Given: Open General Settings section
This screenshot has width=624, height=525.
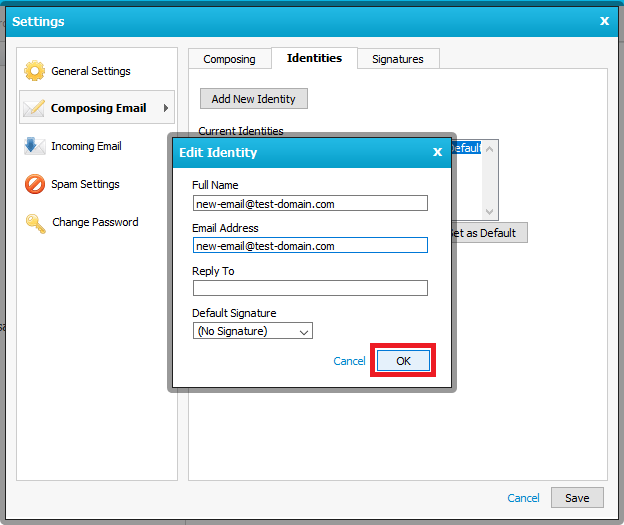Looking at the screenshot, I should pos(91,71).
